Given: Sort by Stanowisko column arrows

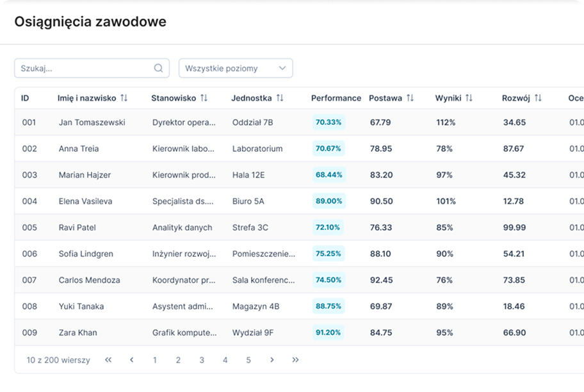Looking at the screenshot, I should click(204, 98).
